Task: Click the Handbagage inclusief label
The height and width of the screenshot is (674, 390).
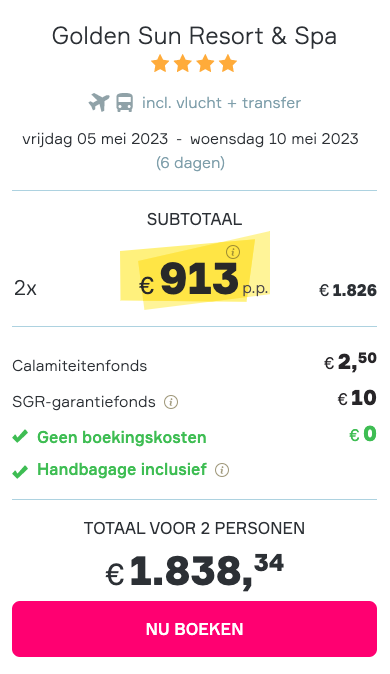Action: 122,469
